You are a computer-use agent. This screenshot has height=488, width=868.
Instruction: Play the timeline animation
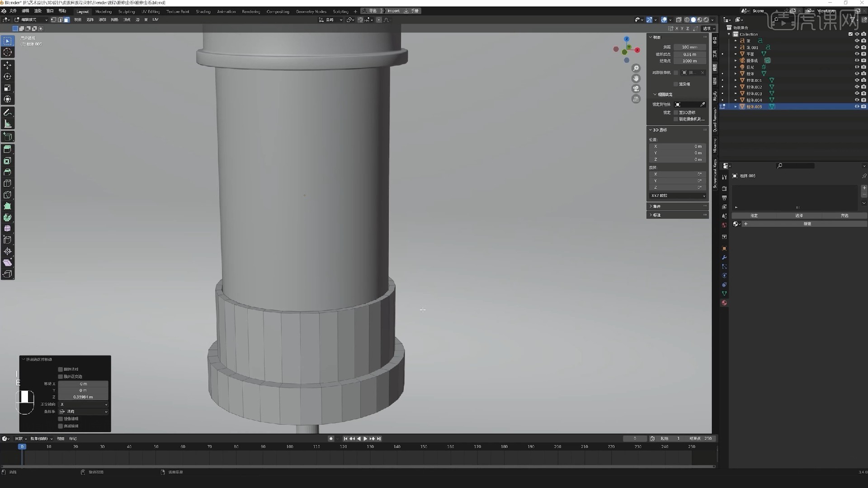click(365, 439)
